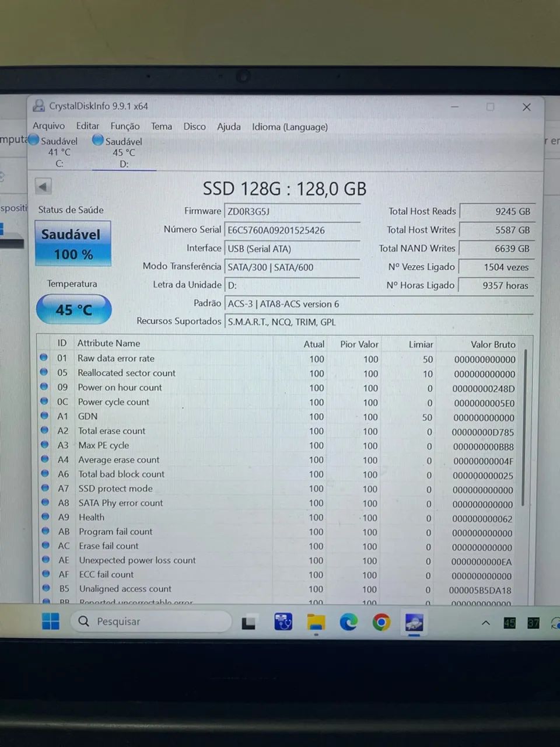The height and width of the screenshot is (747, 560).
Task: Click the status dot for Power on hour count
Action: tap(44, 386)
